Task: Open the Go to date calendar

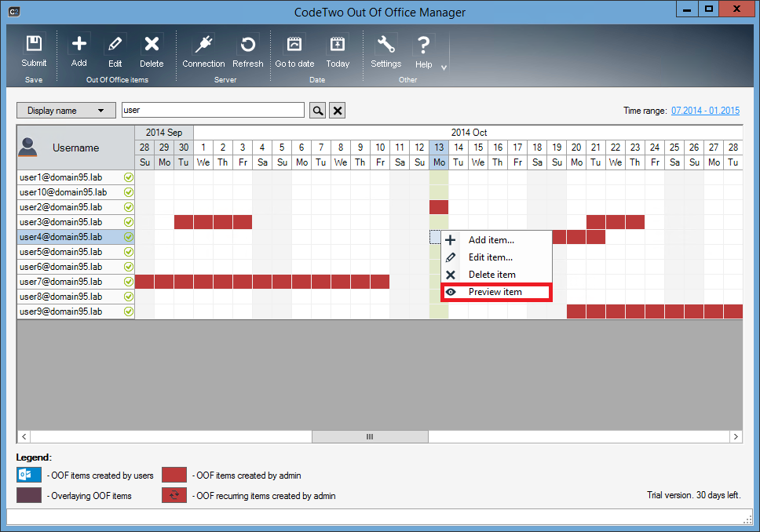Action: 294,51
